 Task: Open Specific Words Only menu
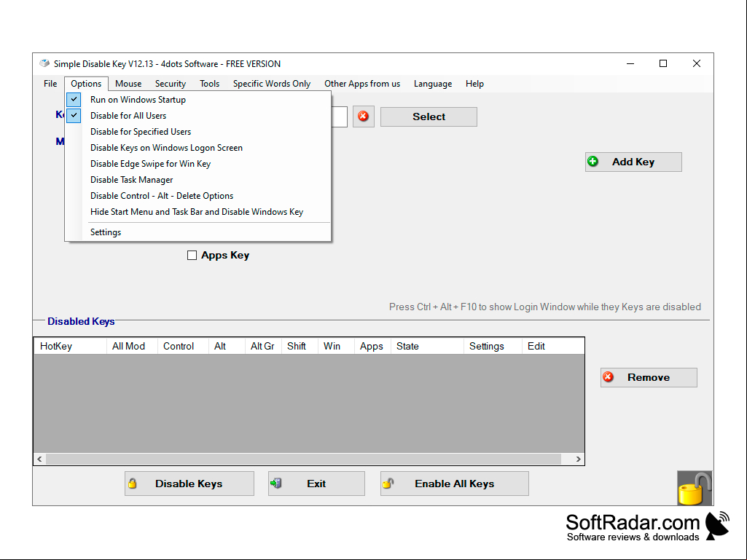pyautogui.click(x=272, y=84)
